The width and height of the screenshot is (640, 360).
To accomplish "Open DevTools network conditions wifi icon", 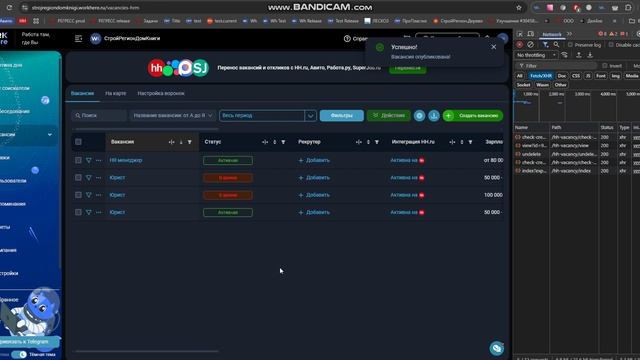I will tap(564, 55).
